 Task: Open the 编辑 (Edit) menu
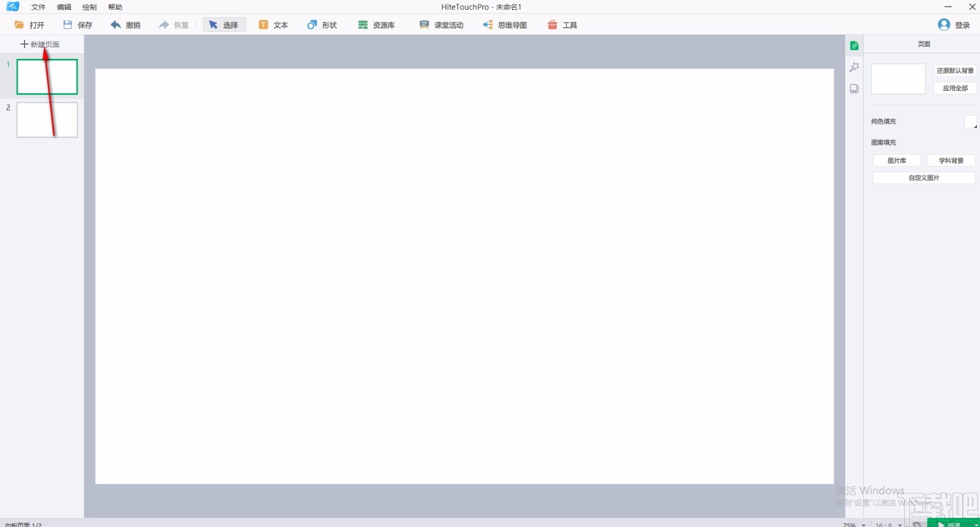(x=64, y=7)
